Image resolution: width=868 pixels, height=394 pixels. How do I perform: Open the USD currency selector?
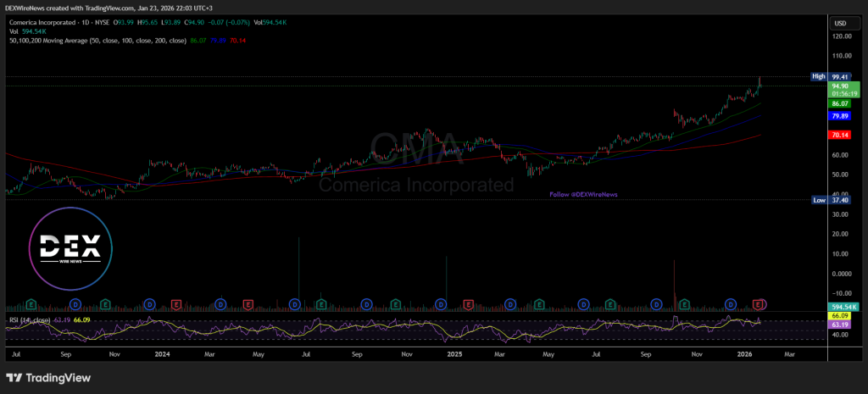(x=844, y=23)
